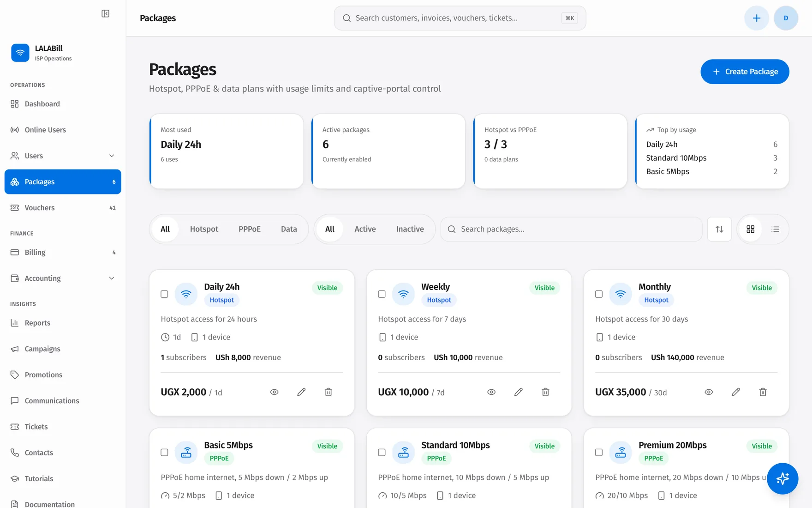Switch to list view layout

[775, 229]
